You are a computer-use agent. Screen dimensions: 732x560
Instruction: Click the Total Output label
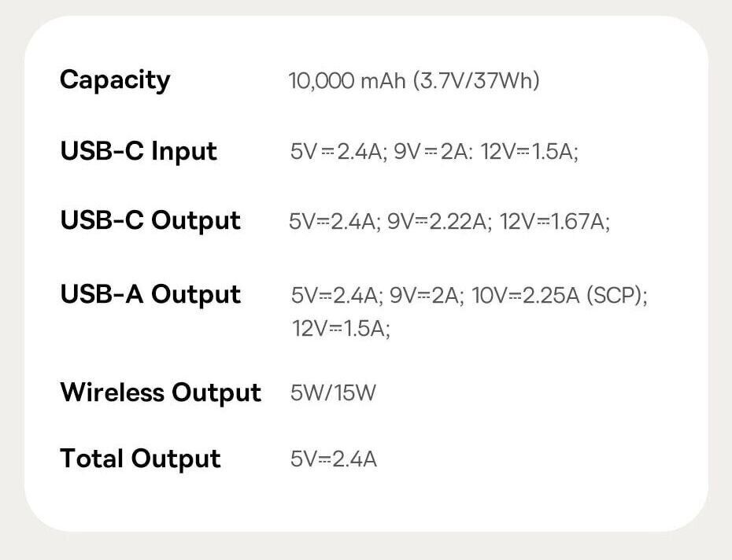[x=140, y=459]
